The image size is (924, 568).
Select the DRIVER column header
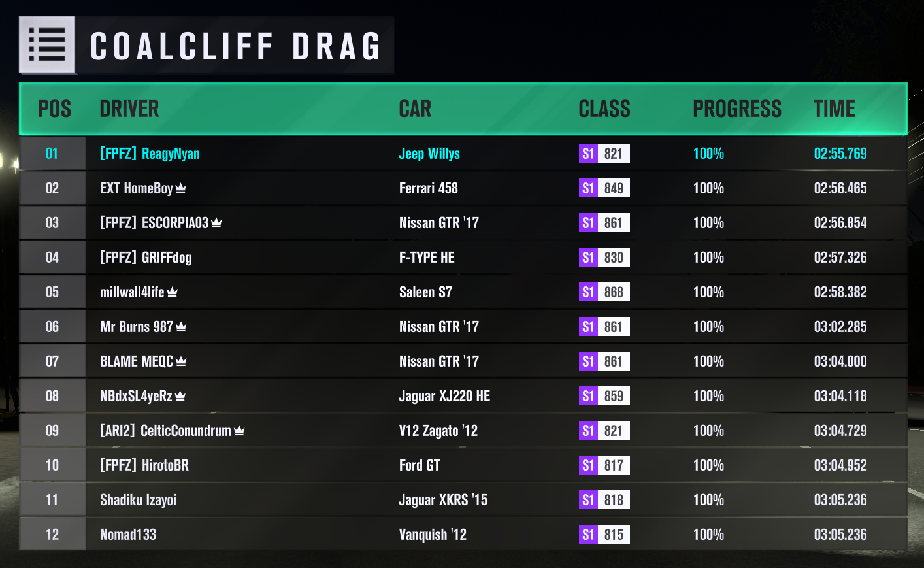coord(129,109)
